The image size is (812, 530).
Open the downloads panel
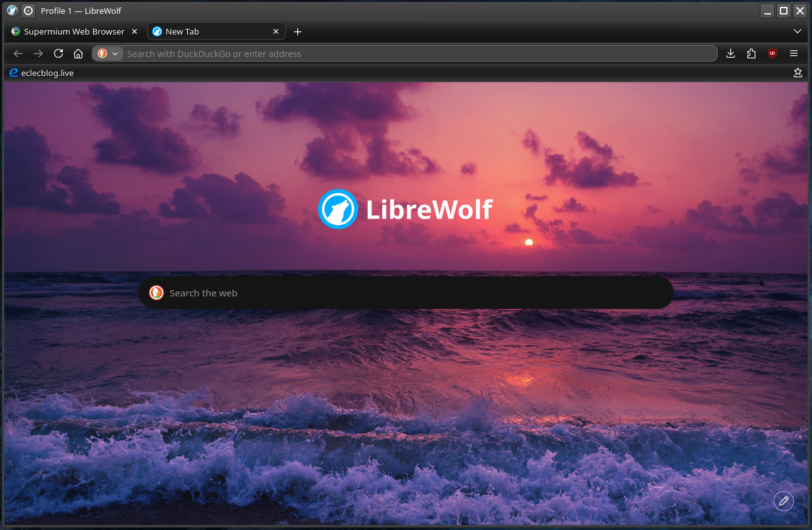click(x=730, y=53)
